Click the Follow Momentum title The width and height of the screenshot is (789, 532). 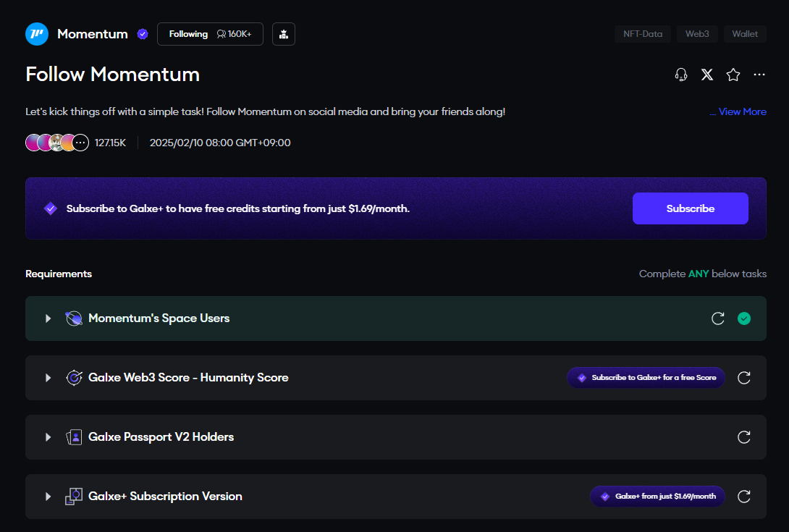pyautogui.click(x=113, y=75)
